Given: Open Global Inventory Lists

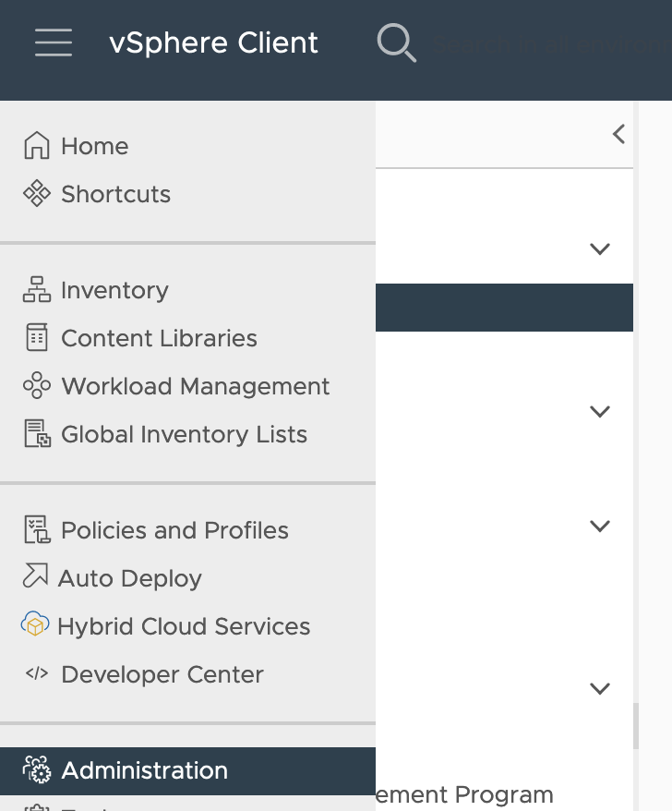Looking at the screenshot, I should [184, 434].
